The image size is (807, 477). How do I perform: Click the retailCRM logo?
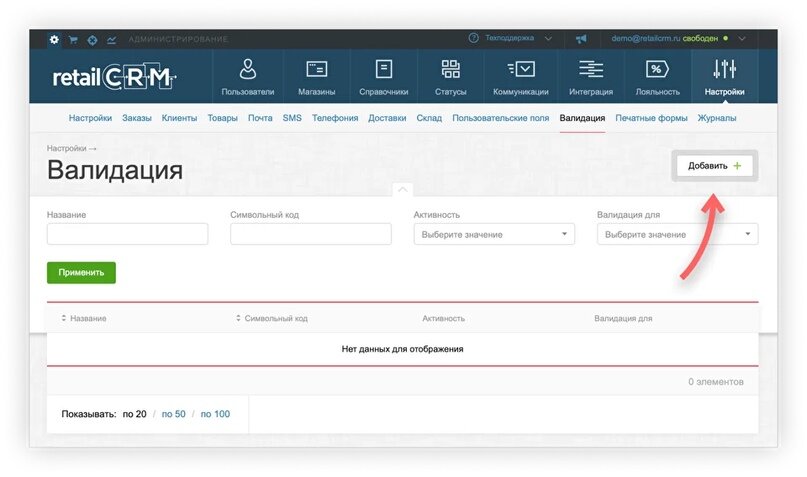point(114,77)
